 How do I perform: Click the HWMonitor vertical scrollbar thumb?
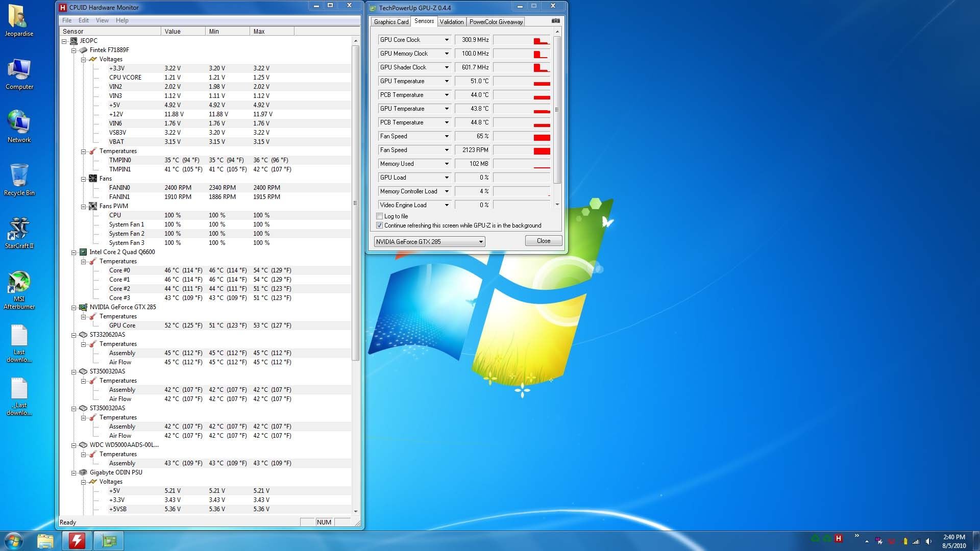tap(355, 204)
